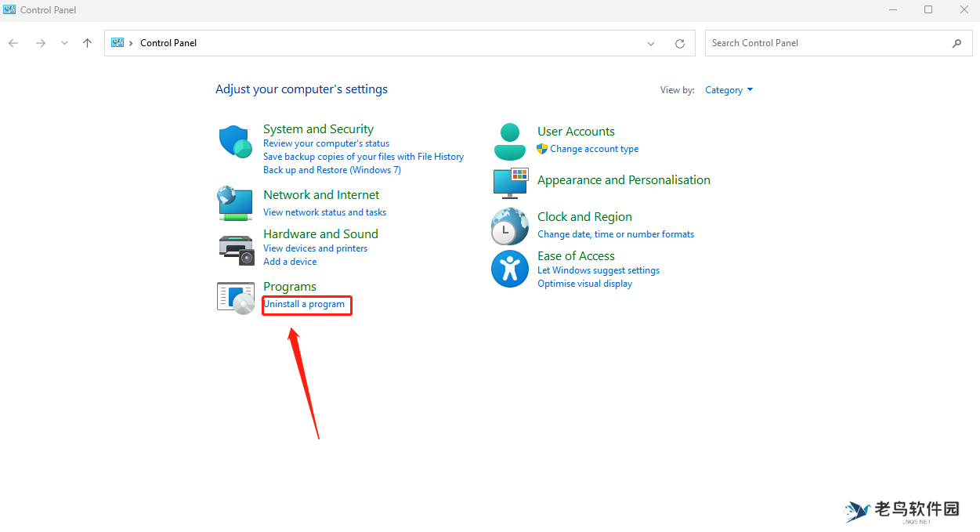This screenshot has height=532, width=980.
Task: Click Control Panel breadcrumb in address bar
Action: pos(168,43)
